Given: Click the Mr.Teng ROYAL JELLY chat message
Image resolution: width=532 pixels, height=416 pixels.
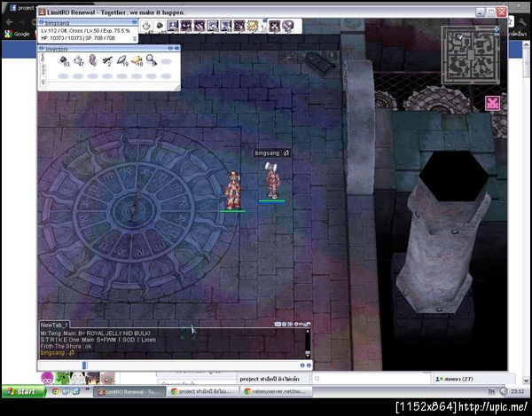Looking at the screenshot, I should pos(95,334).
